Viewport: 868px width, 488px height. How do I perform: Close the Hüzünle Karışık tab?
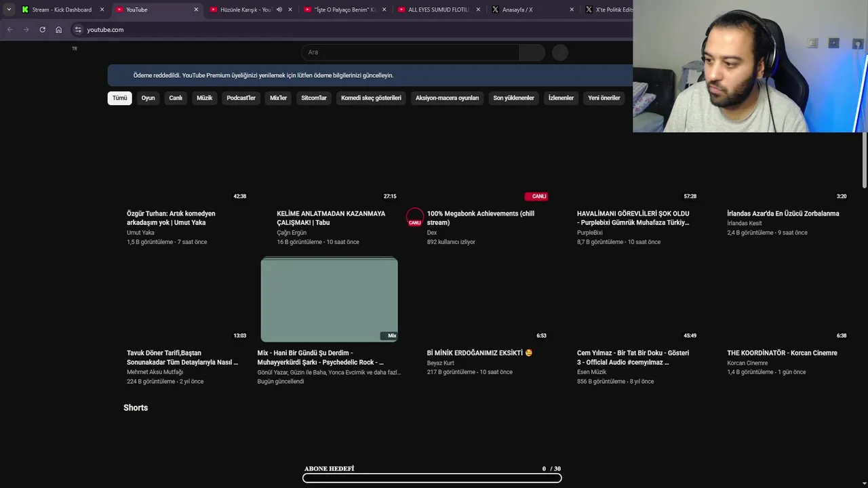pos(290,9)
